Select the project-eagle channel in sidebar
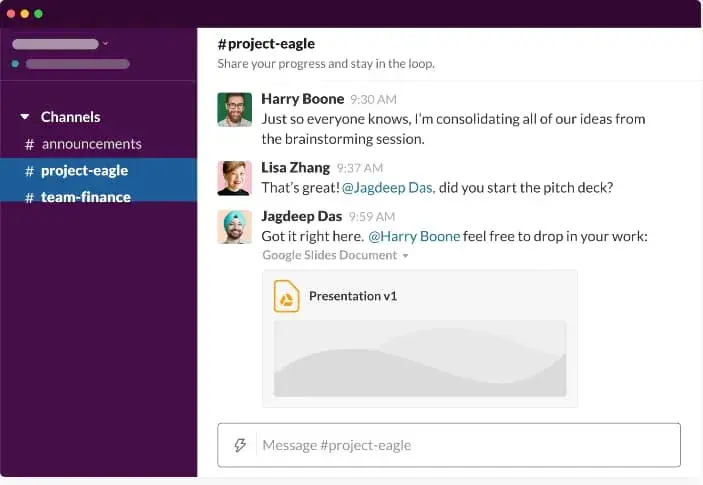 click(84, 171)
